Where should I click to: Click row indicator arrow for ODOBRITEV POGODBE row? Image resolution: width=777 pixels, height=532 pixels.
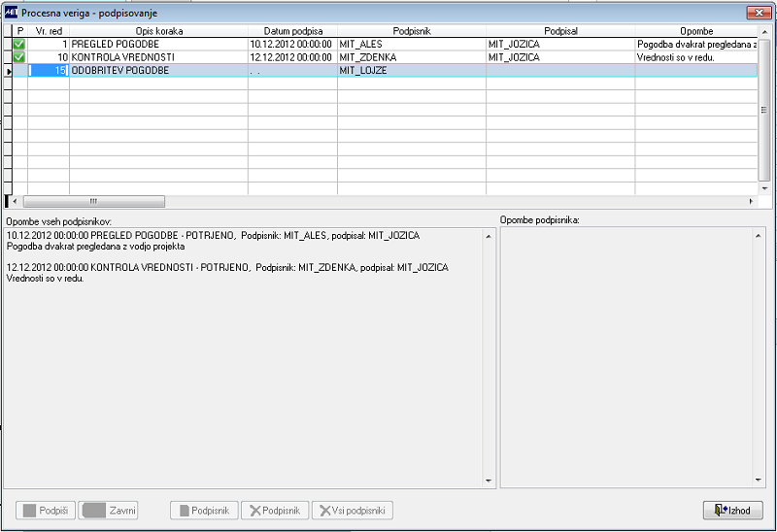click(x=8, y=71)
